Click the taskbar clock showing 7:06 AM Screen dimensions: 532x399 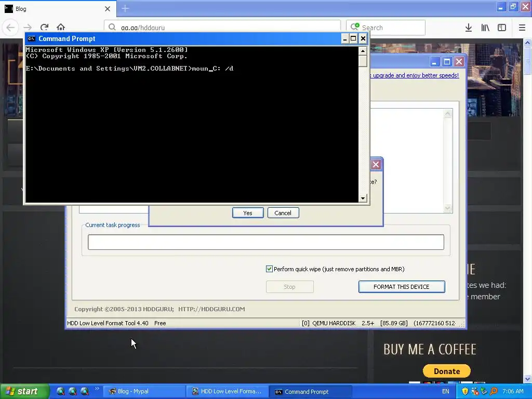513,391
